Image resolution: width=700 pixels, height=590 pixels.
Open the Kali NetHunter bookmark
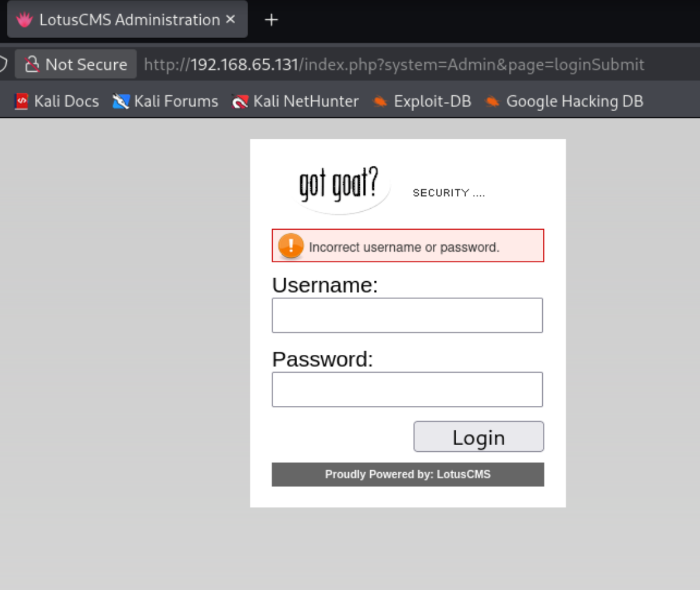295,101
